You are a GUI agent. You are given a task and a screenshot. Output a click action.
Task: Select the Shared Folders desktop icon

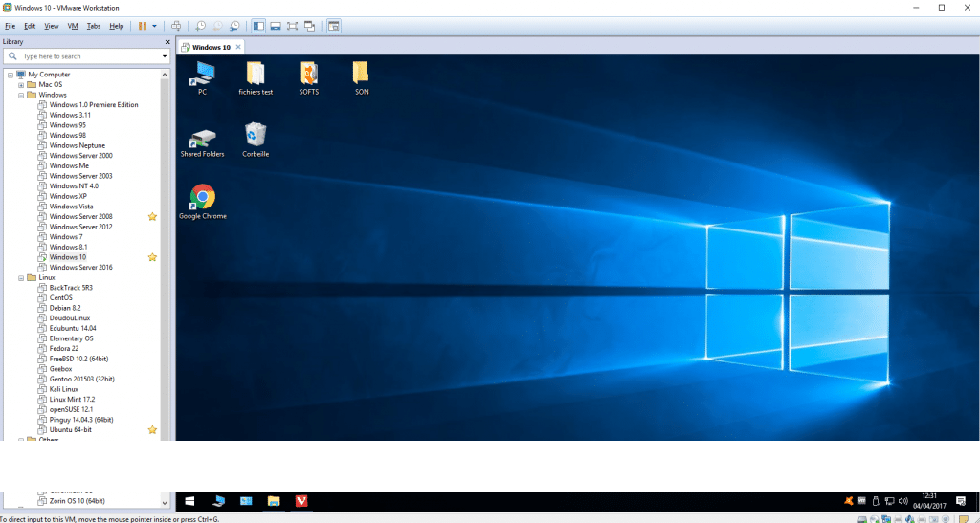[203, 142]
